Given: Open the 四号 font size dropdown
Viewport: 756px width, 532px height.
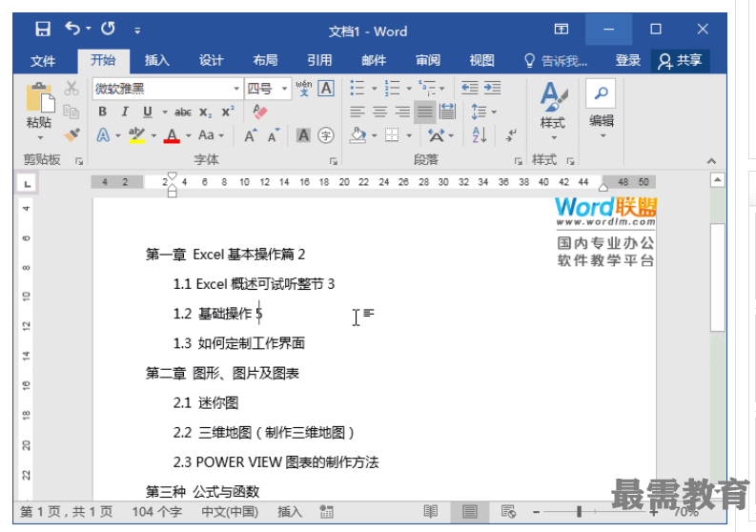Looking at the screenshot, I should point(284,89).
